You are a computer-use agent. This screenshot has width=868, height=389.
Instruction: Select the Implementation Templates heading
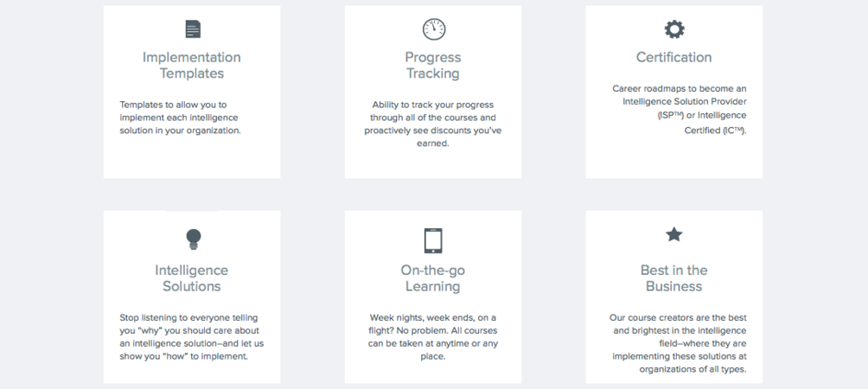[192, 66]
